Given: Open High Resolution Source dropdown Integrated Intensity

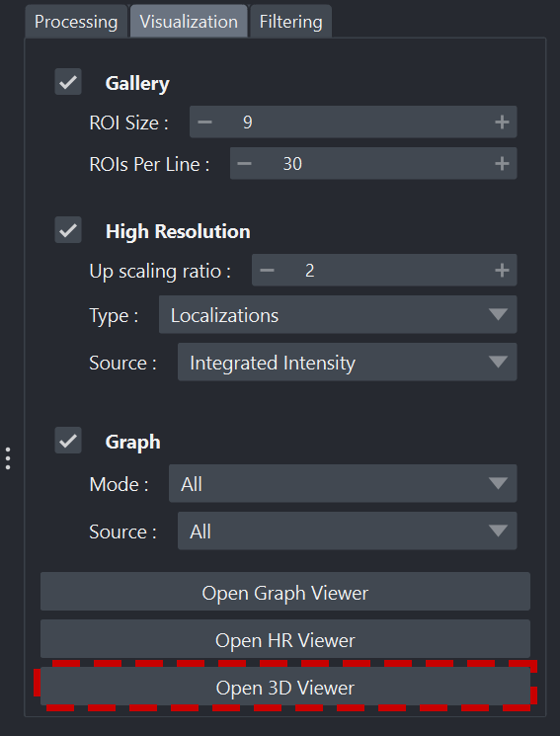Looking at the screenshot, I should pyautogui.click(x=348, y=363).
